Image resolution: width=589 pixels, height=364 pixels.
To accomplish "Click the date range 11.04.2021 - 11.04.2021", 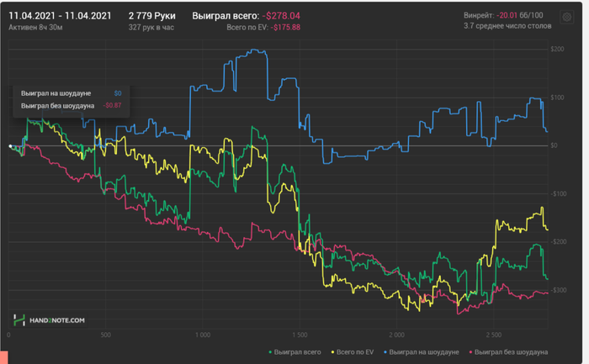I will [60, 16].
